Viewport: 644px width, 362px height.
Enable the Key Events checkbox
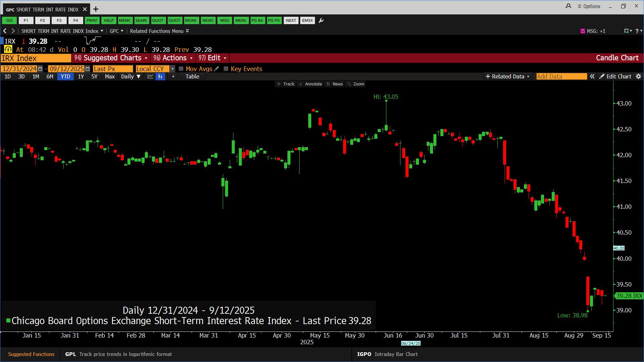pos(226,69)
